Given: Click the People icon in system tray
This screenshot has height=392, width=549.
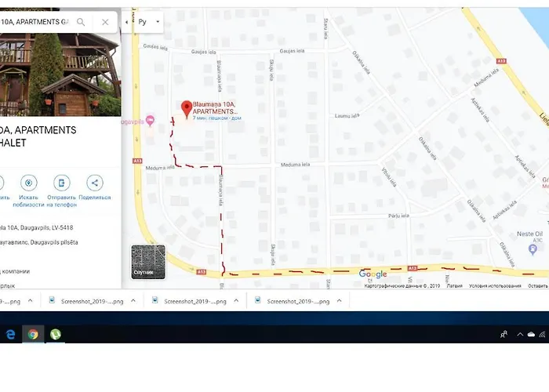Looking at the screenshot, I should pyautogui.click(x=504, y=335).
